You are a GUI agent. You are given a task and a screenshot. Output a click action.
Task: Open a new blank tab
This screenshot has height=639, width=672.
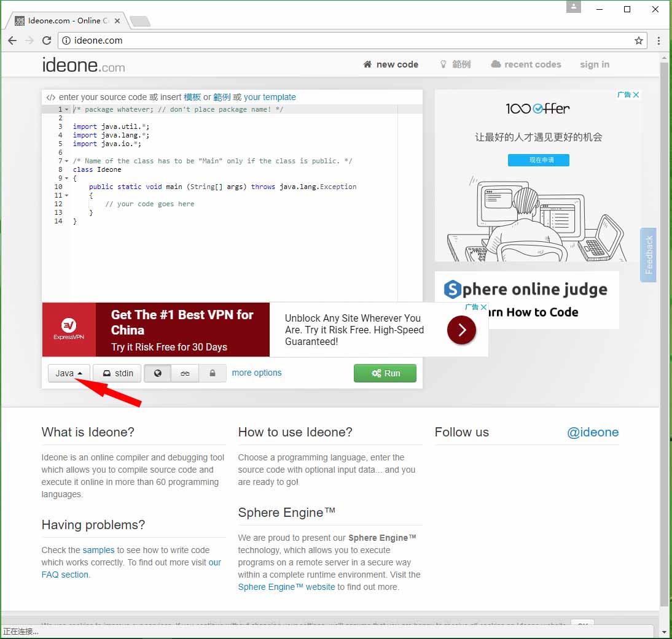pos(139,20)
